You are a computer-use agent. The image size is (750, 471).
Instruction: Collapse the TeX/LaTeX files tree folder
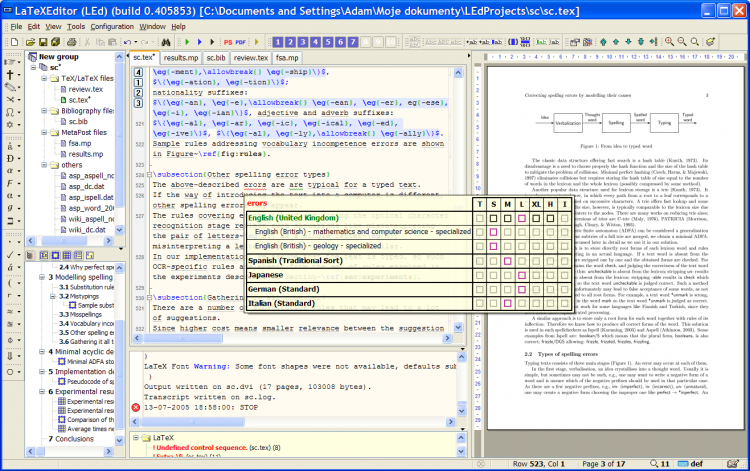click(42, 78)
